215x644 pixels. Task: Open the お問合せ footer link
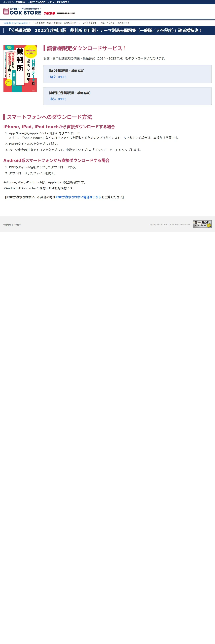click(x=18, y=225)
